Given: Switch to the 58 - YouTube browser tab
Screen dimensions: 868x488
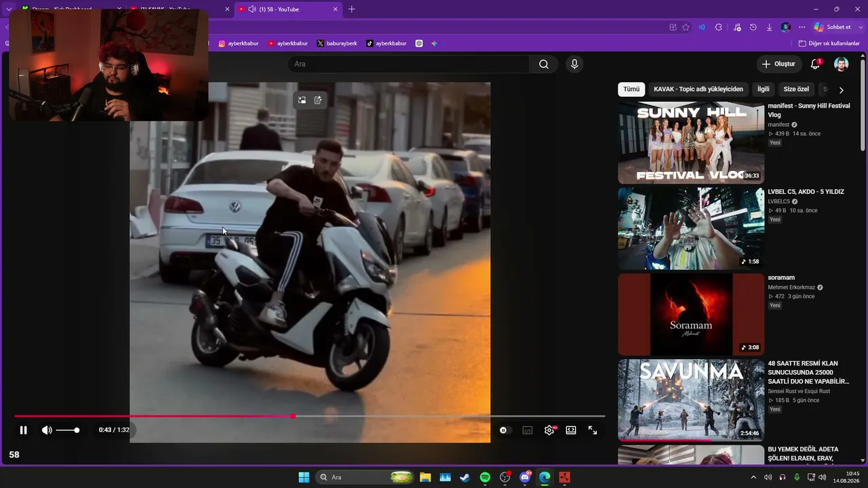Looking at the screenshot, I should [x=288, y=9].
